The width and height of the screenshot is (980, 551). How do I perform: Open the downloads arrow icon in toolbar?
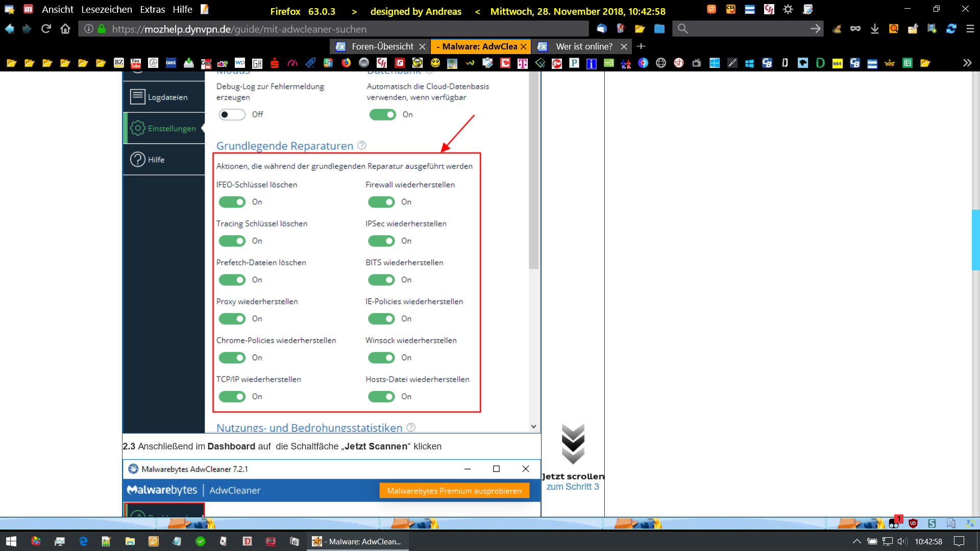[874, 29]
